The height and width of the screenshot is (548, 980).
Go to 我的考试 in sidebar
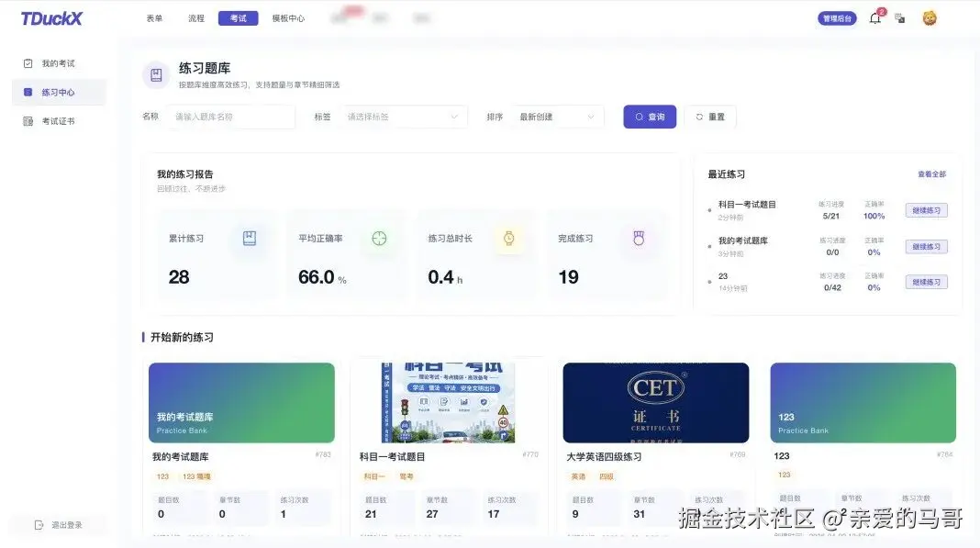coord(59,63)
